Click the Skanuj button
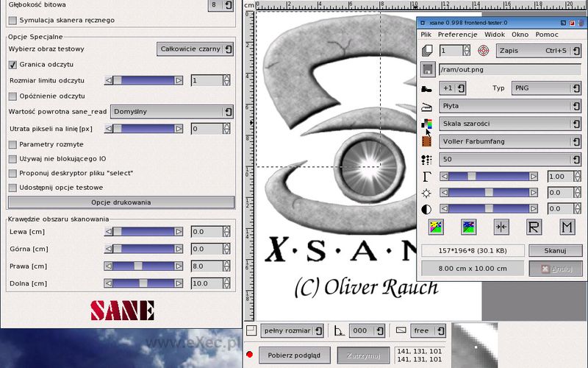The width and height of the screenshot is (588, 368). pyautogui.click(x=556, y=250)
